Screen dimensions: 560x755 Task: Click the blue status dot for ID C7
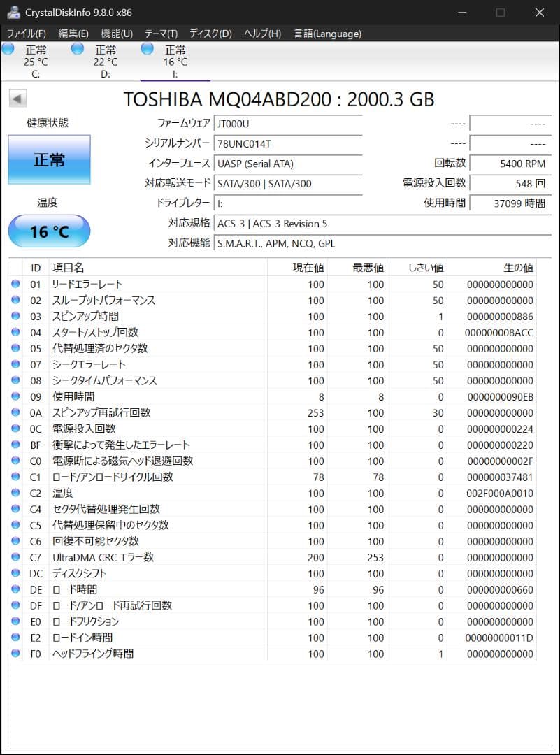tap(15, 556)
